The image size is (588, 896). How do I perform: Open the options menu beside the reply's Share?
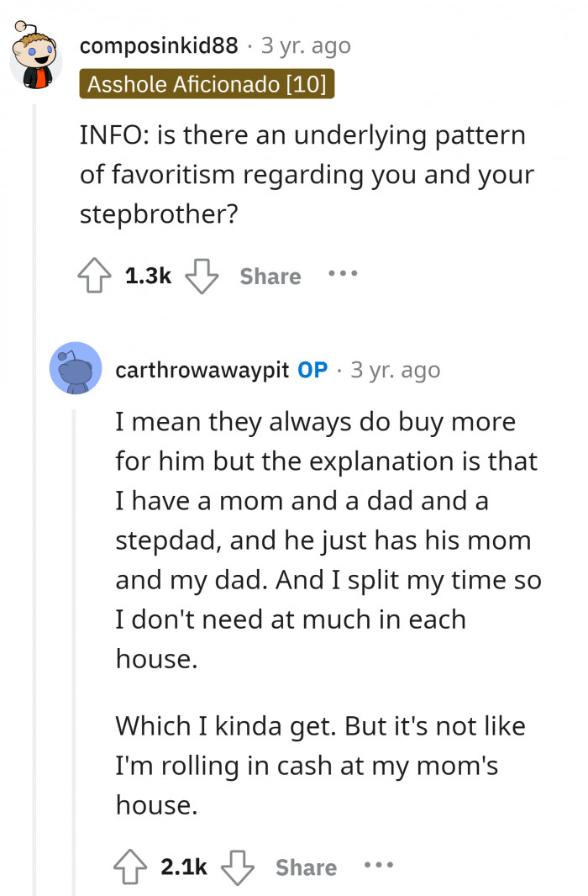point(378,867)
